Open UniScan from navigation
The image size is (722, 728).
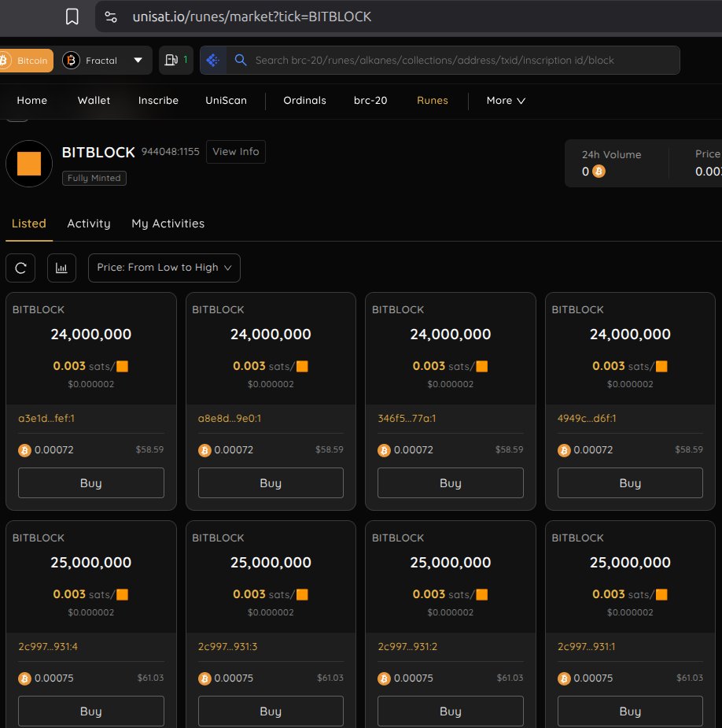pyautogui.click(x=226, y=100)
